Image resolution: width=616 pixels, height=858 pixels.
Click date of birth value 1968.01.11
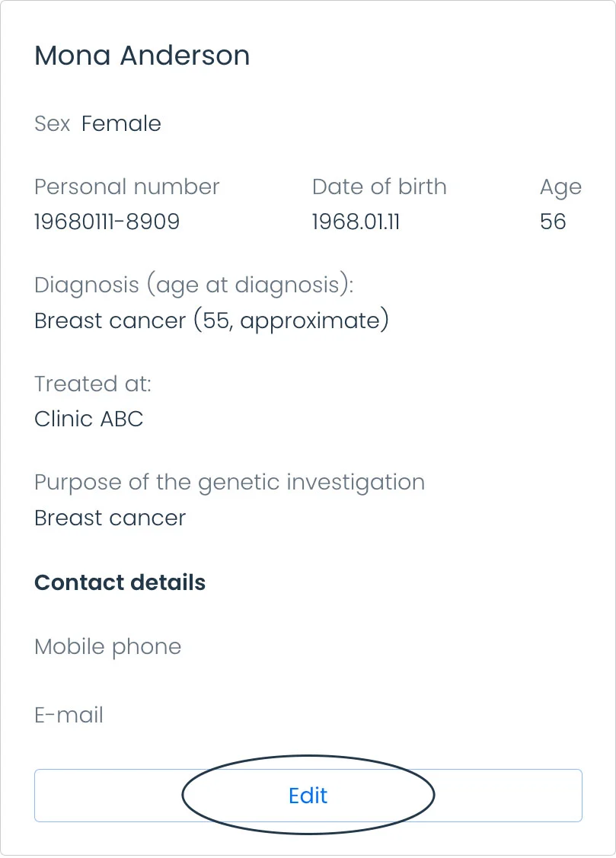click(x=356, y=222)
